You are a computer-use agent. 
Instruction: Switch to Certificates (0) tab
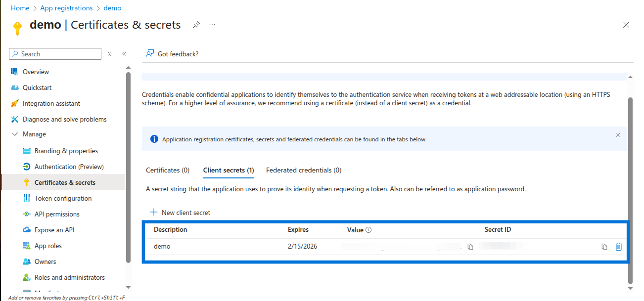point(168,170)
